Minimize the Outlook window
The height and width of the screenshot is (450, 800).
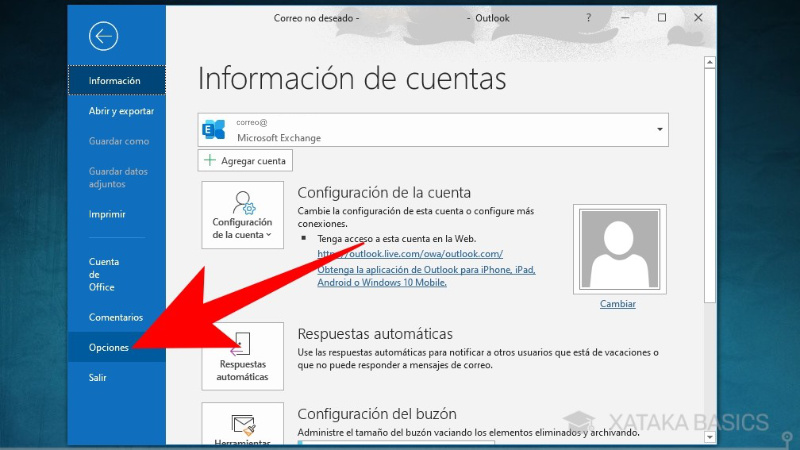625,18
